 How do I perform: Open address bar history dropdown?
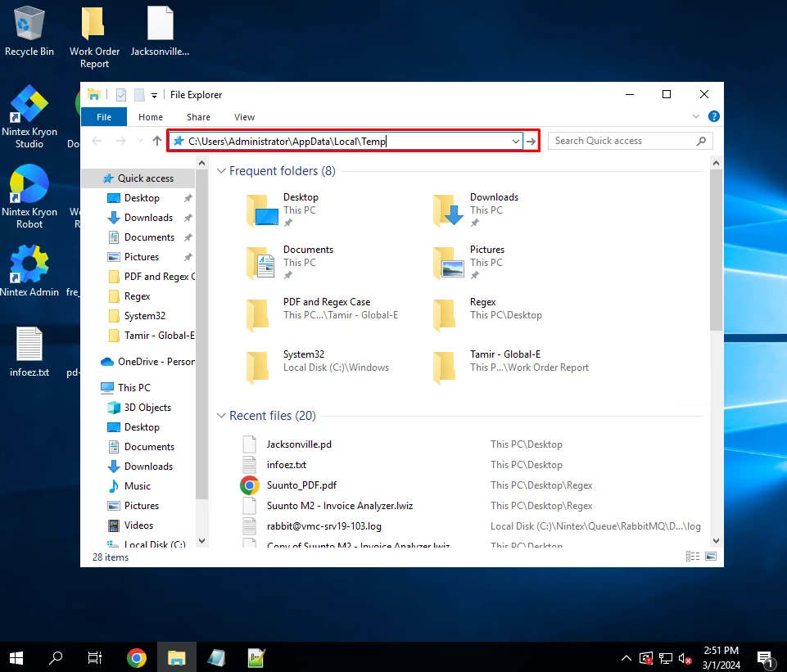point(515,142)
